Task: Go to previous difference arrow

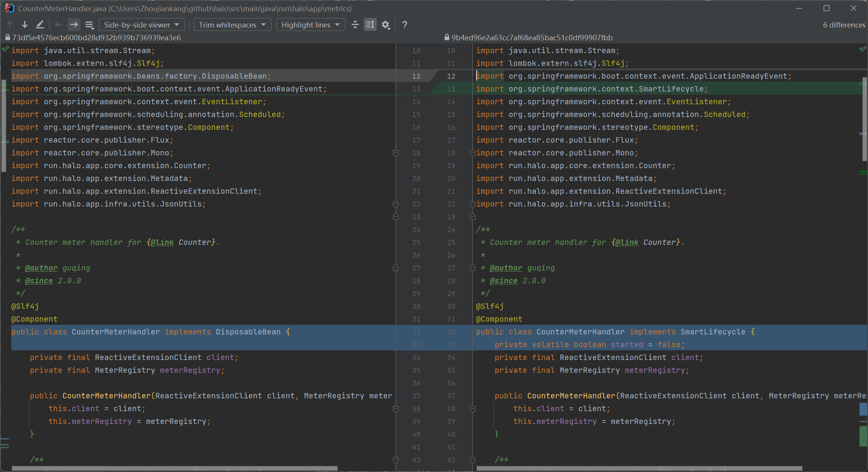Action: (x=10, y=25)
